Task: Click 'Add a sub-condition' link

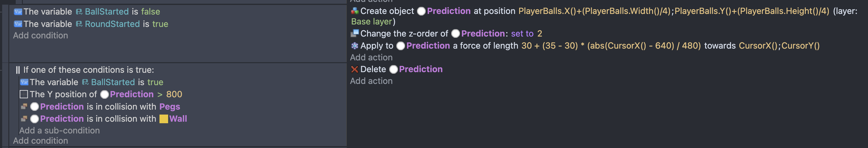Action: 59,130
